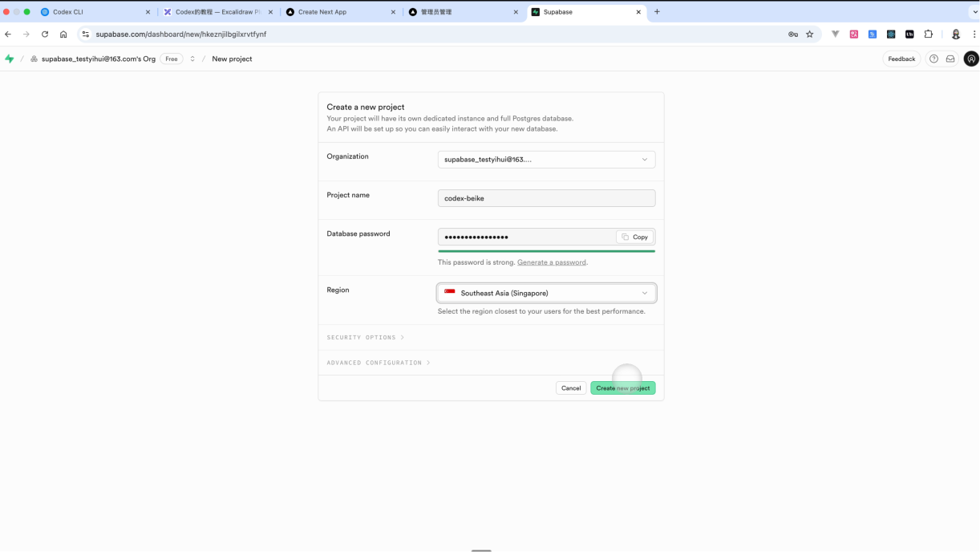
Task: Click the Supabase logo in header
Action: (x=10, y=59)
